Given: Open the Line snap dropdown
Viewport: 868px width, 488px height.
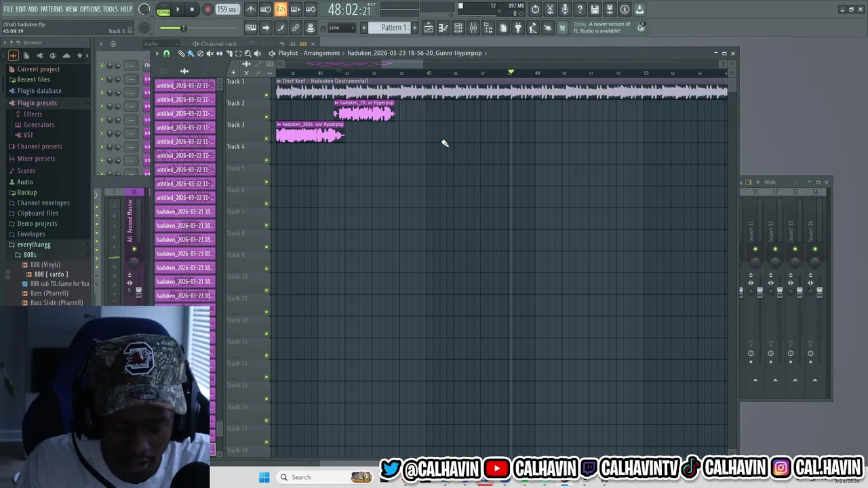Looking at the screenshot, I should click(x=342, y=28).
